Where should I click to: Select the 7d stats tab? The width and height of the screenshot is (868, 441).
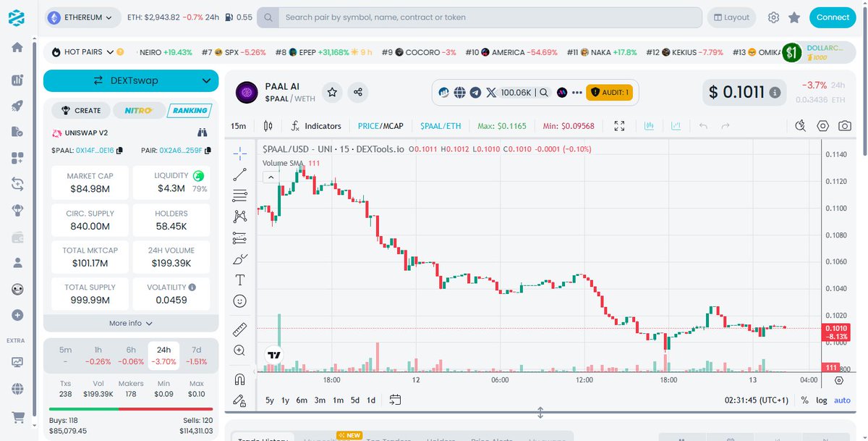196,355
